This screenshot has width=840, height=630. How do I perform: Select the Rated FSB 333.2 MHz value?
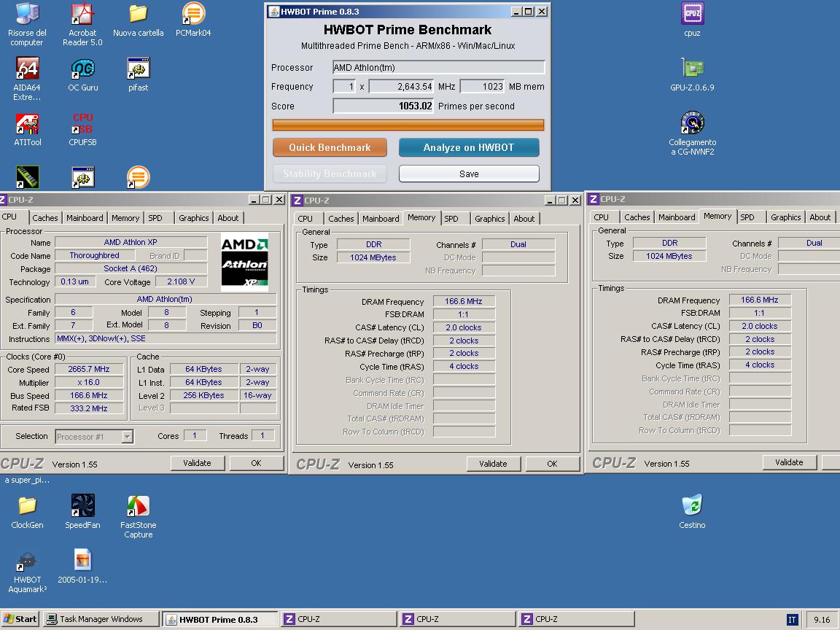tap(89, 408)
